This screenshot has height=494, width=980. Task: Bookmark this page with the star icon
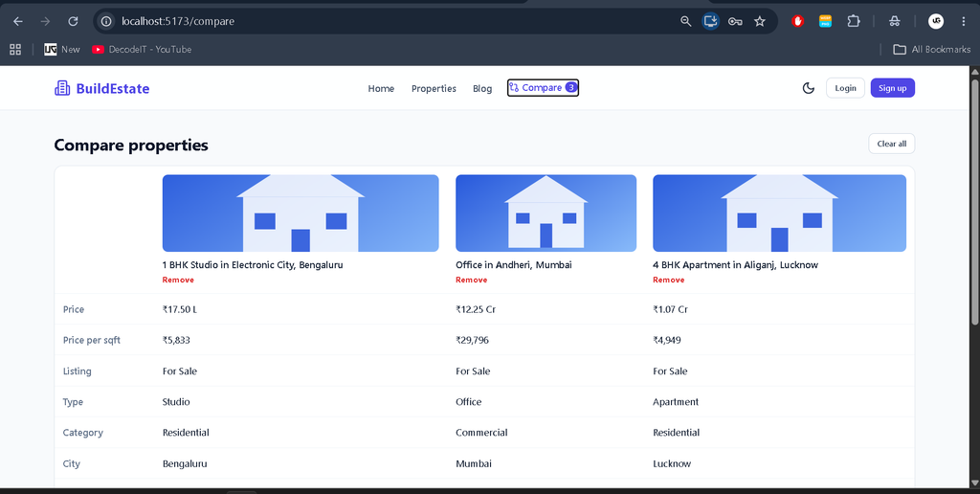tap(759, 21)
